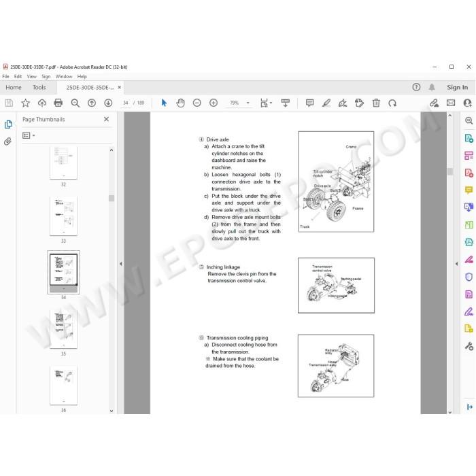Collapse the right tools pane
Screen dimensions: 476x476
[456, 264]
